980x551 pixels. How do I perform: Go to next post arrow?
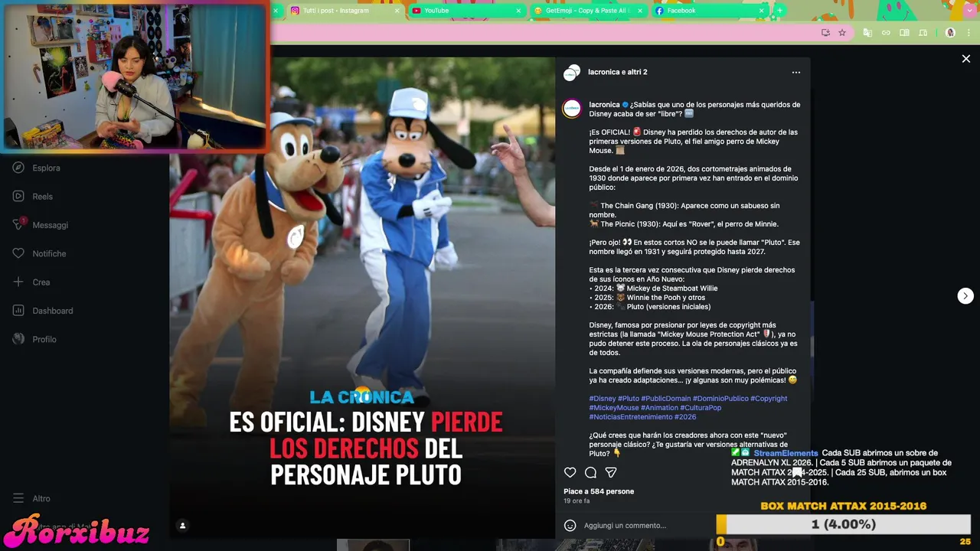point(965,296)
